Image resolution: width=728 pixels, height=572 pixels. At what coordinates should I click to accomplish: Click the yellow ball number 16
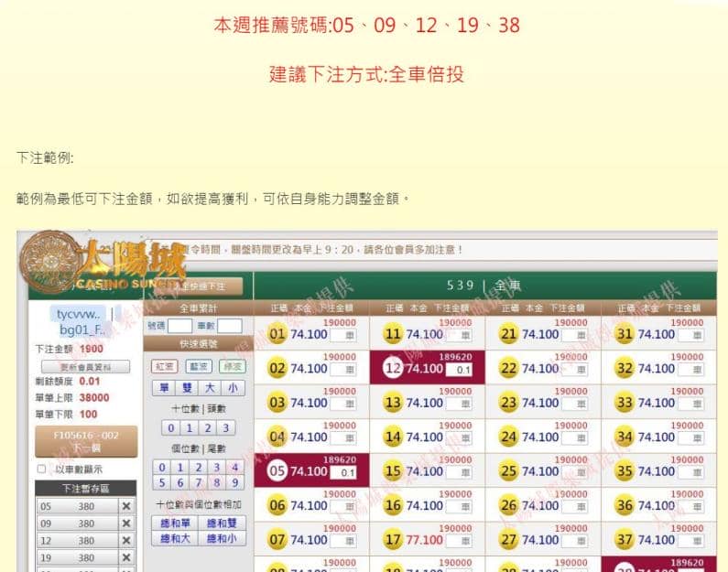393,506
